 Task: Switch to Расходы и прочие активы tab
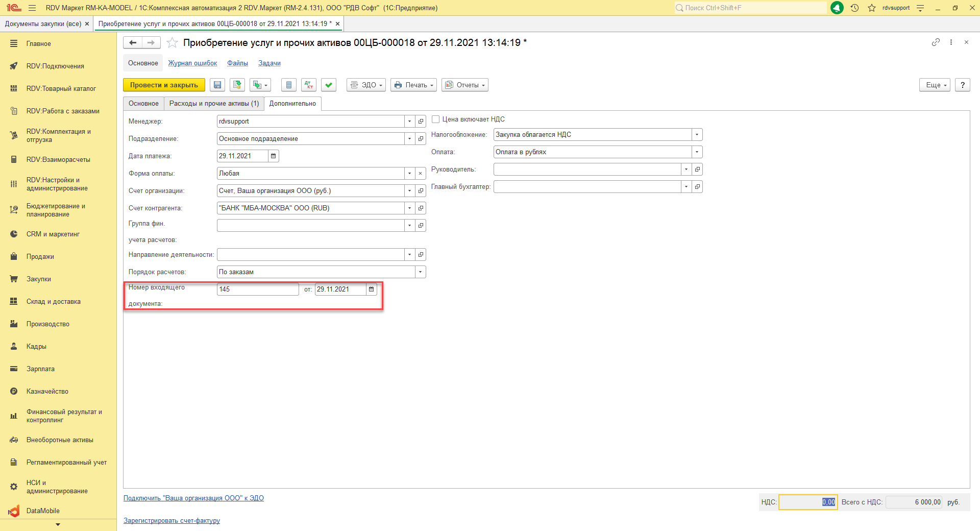214,104
